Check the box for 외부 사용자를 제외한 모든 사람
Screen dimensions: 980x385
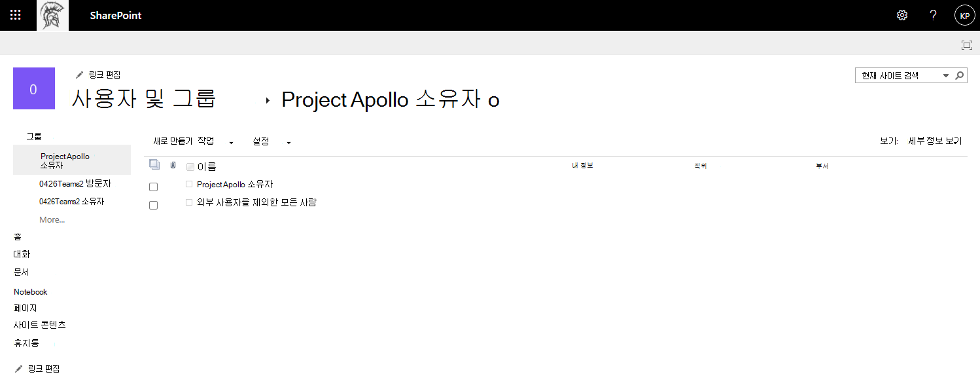point(154,206)
